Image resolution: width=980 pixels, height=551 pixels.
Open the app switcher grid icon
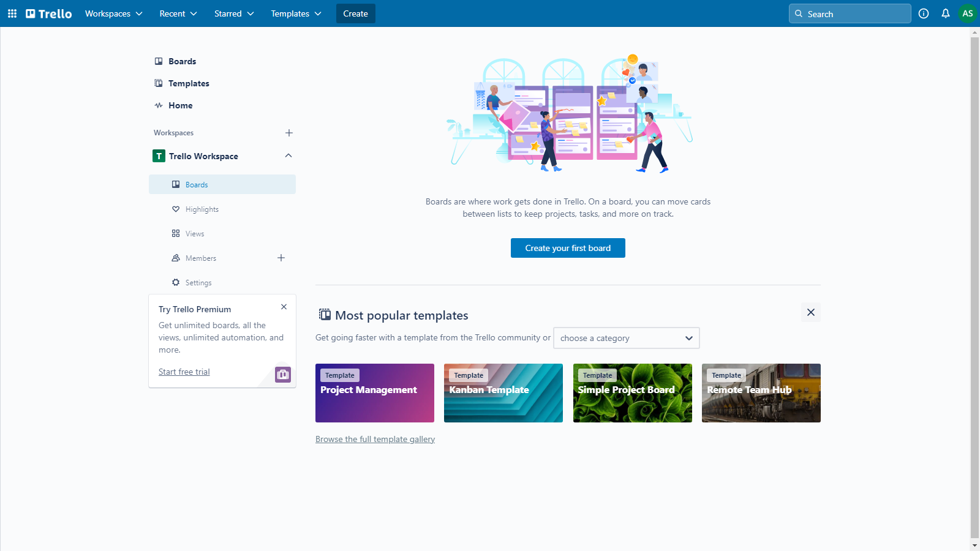12,13
